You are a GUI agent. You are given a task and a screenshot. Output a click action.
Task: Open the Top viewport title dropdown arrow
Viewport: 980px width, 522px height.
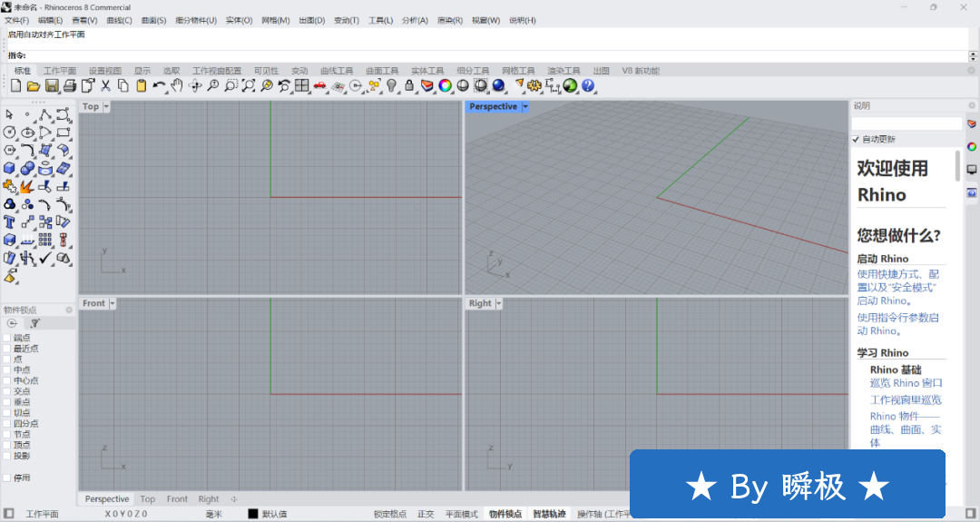coord(106,107)
